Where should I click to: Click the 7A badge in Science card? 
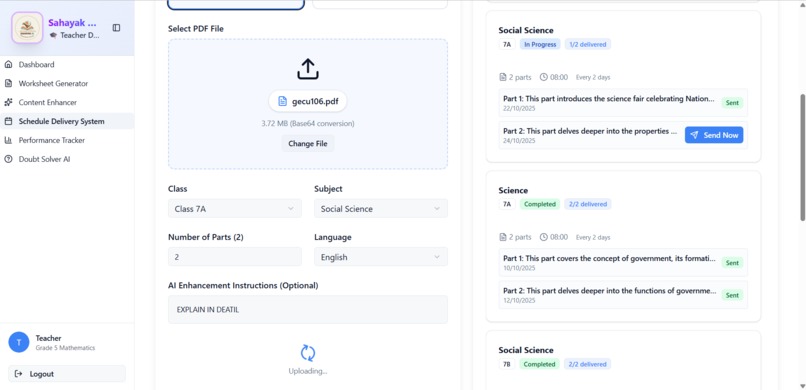(506, 204)
